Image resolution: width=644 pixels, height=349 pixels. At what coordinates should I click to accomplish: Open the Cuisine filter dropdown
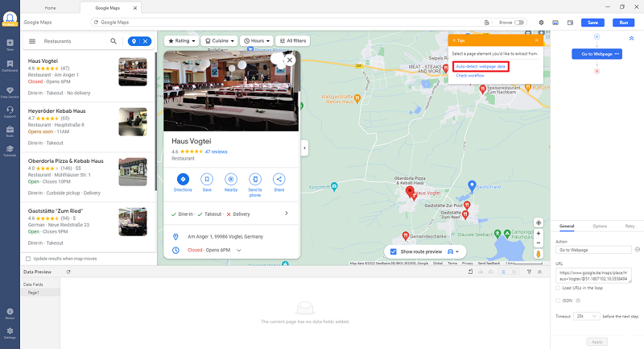coord(219,41)
